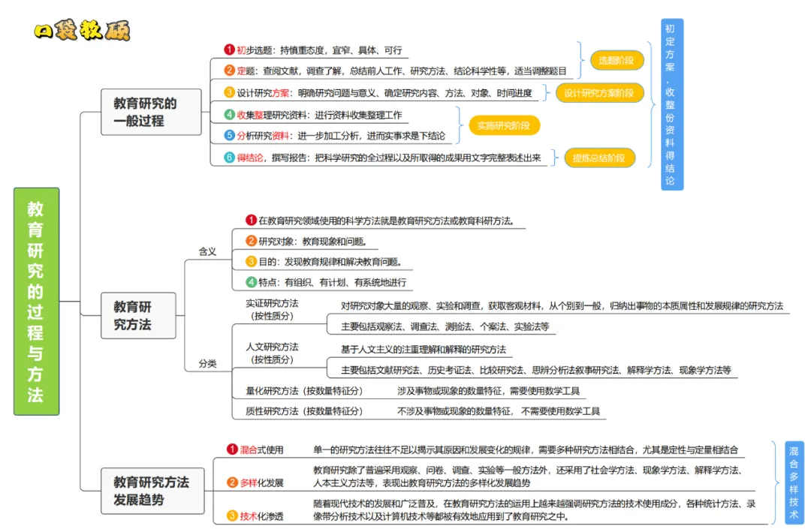Viewport: 811px width, 532px height.
Task: Click the yellow 实施研究阶段 label
Action: pos(504,125)
